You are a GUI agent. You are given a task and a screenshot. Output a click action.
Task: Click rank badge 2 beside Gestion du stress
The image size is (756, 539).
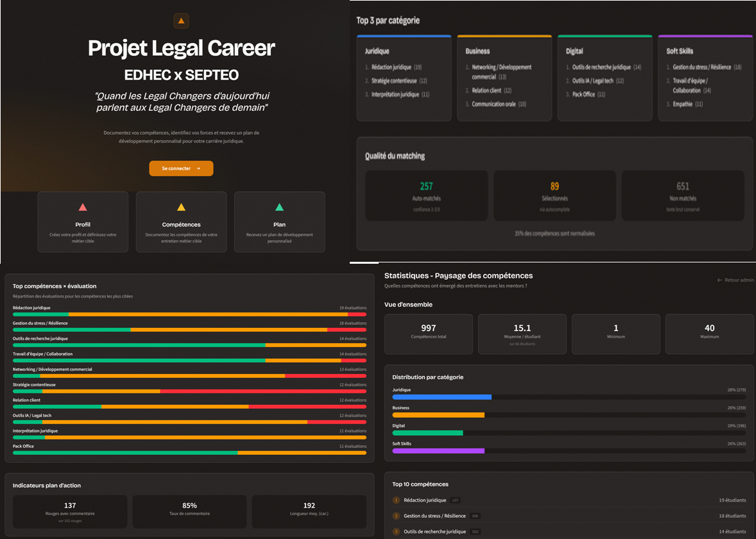(x=396, y=515)
